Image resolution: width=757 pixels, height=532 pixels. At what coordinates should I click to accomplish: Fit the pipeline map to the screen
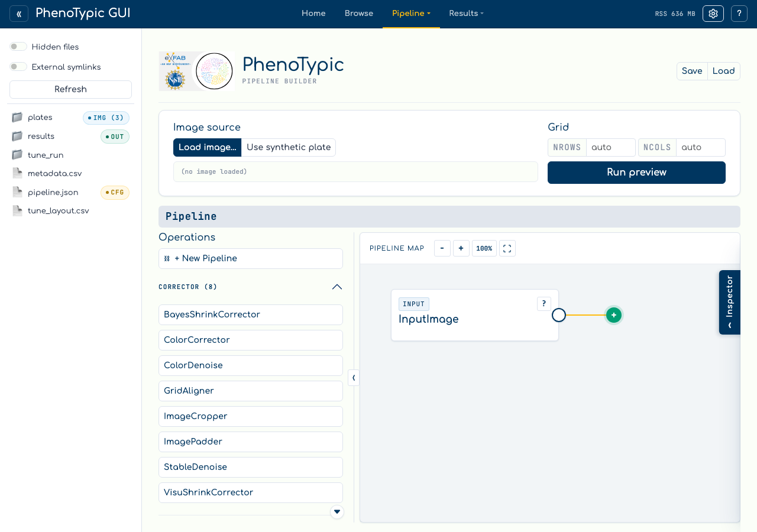[x=507, y=248]
